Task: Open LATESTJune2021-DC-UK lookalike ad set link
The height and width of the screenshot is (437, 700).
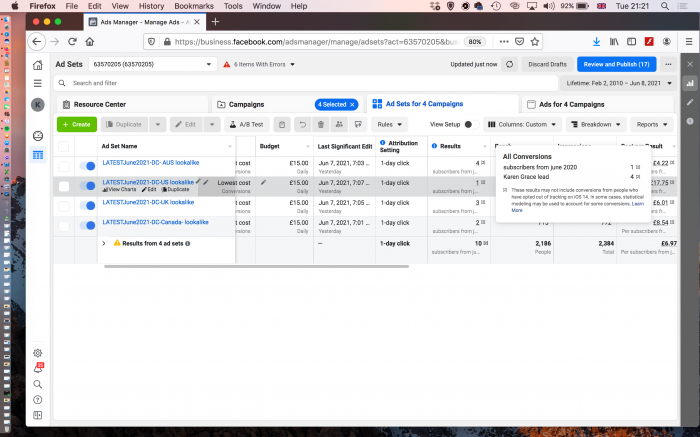Action: coord(148,202)
